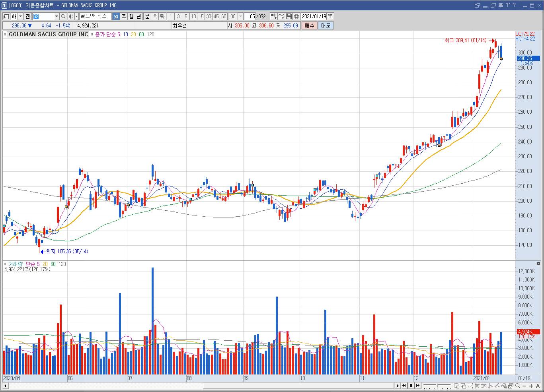Click the chart legend expander beside GOLDMAN SACHS
The height and width of the screenshot is (392, 544).
pos(6,34)
